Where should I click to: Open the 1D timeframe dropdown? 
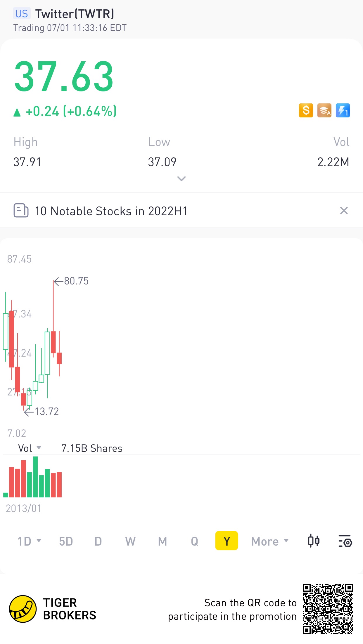[29, 541]
